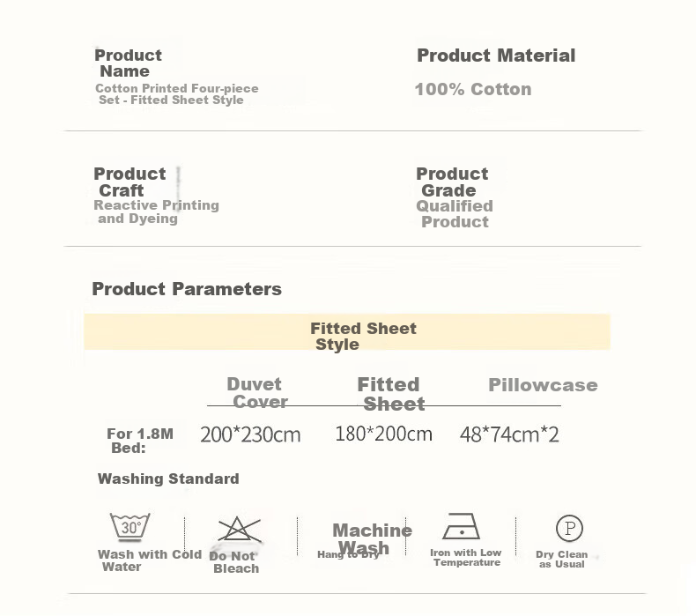Image resolution: width=696 pixels, height=616 pixels.
Task: Select the Duvet Cover column header
Action: pyautogui.click(x=257, y=393)
